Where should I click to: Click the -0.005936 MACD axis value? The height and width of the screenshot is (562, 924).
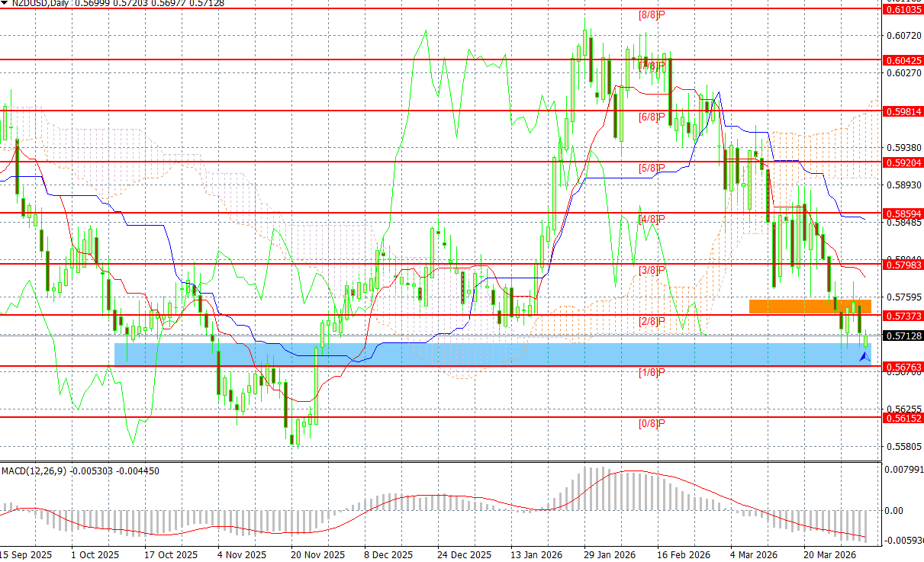pos(903,540)
